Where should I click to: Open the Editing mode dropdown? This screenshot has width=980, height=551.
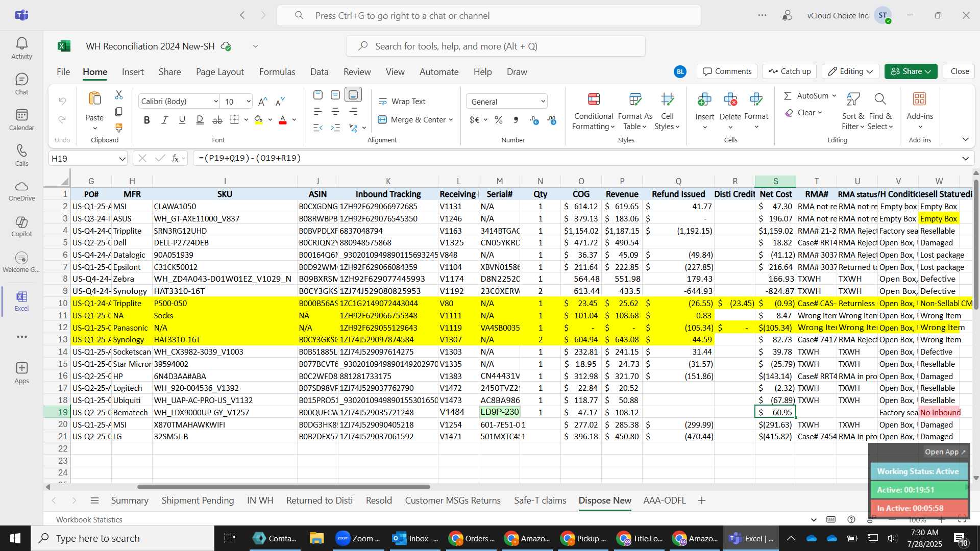(x=850, y=71)
